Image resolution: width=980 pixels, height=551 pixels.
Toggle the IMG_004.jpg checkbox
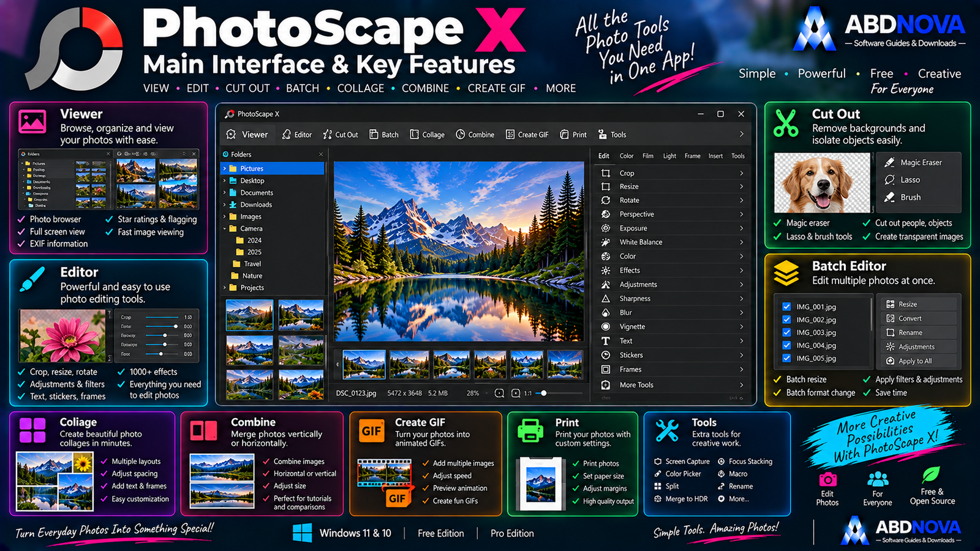coord(786,345)
